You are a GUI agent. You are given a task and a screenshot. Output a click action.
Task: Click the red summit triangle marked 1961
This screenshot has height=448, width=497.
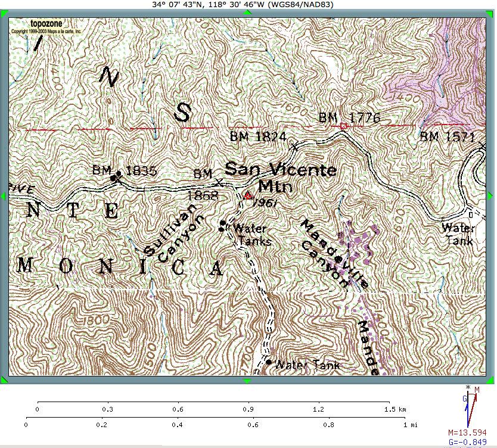[x=247, y=196]
